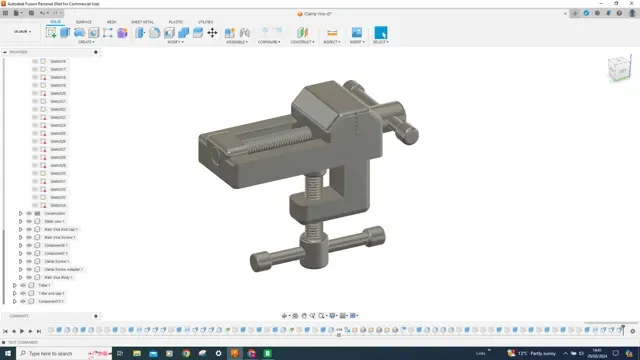
Task: Open the MODIFY dropdown menu
Action: (x=176, y=42)
